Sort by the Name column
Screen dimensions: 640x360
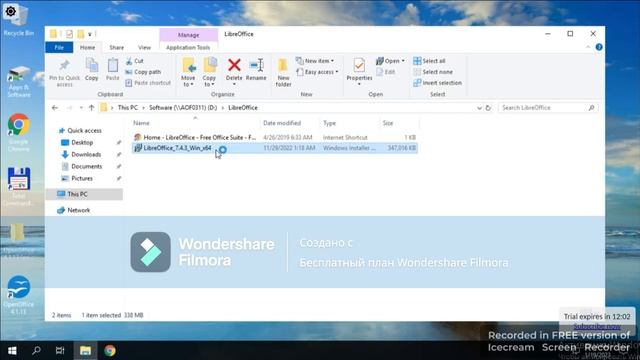coord(141,123)
